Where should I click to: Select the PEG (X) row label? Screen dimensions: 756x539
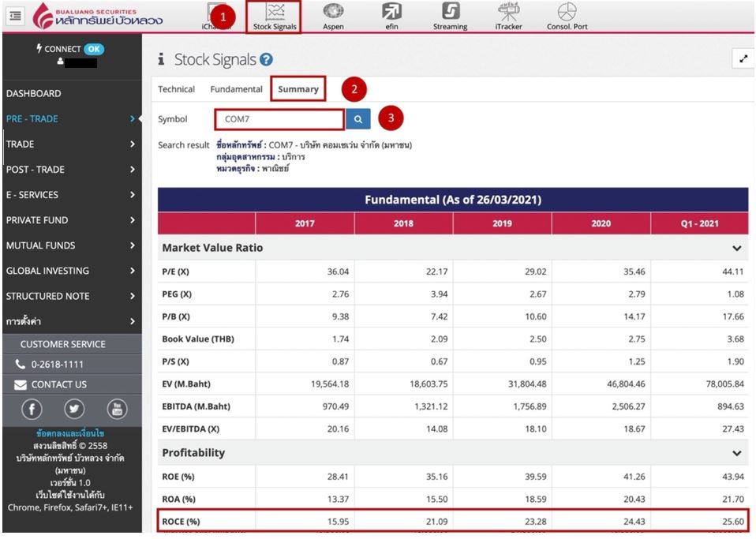(177, 294)
